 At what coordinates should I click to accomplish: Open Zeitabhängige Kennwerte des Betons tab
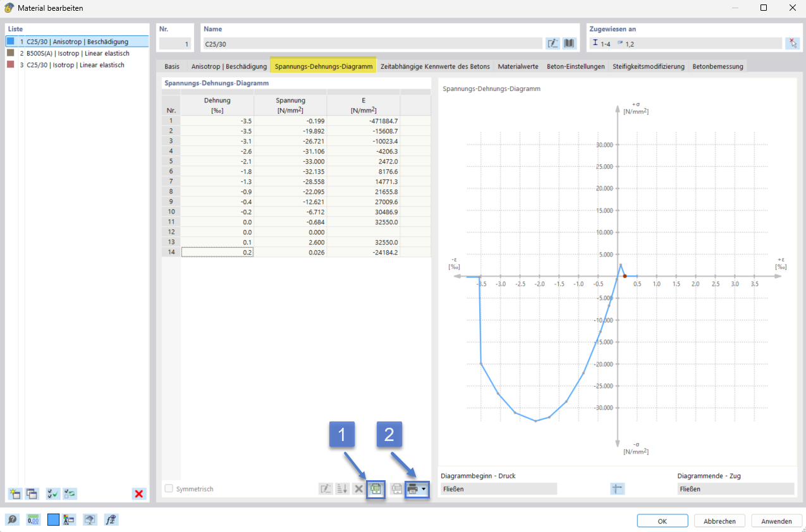pos(435,66)
